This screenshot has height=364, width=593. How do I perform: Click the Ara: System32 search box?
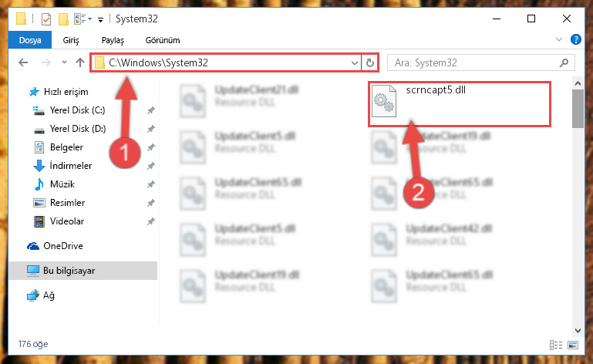(476, 62)
